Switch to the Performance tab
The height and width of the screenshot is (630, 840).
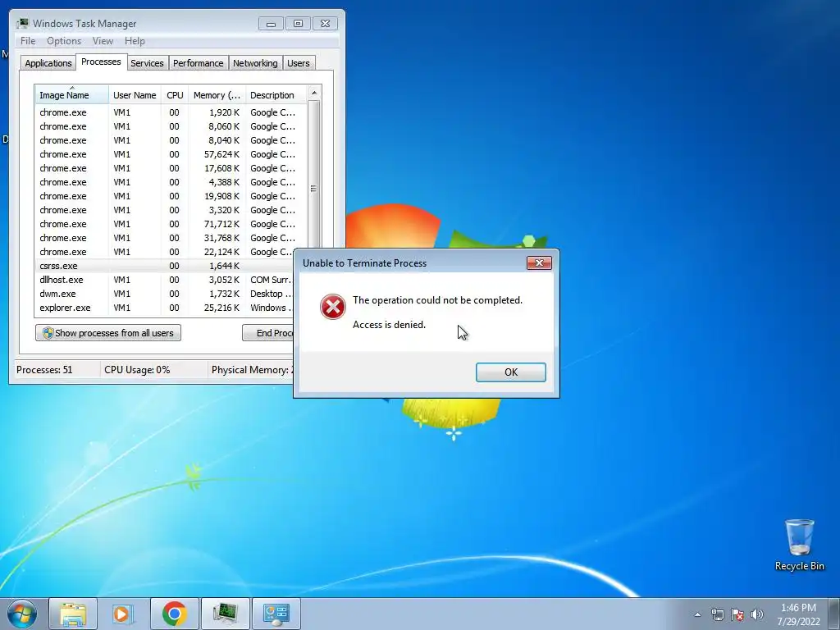(199, 63)
